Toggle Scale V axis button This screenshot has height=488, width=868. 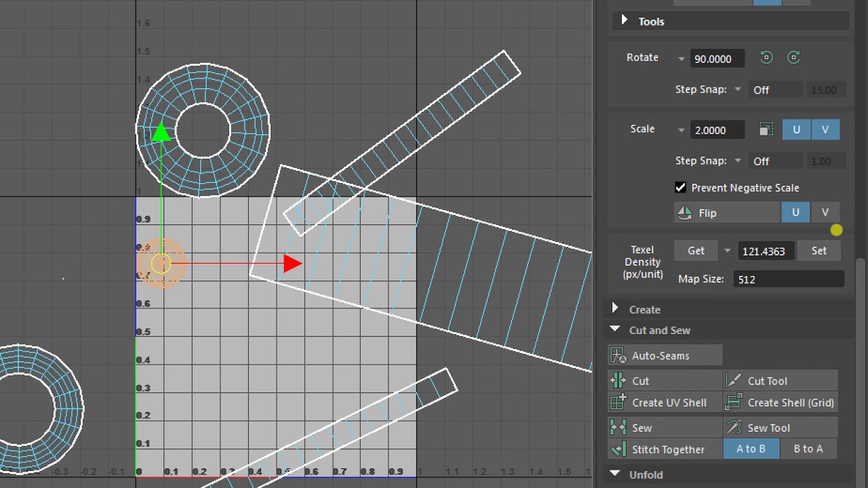coord(825,129)
